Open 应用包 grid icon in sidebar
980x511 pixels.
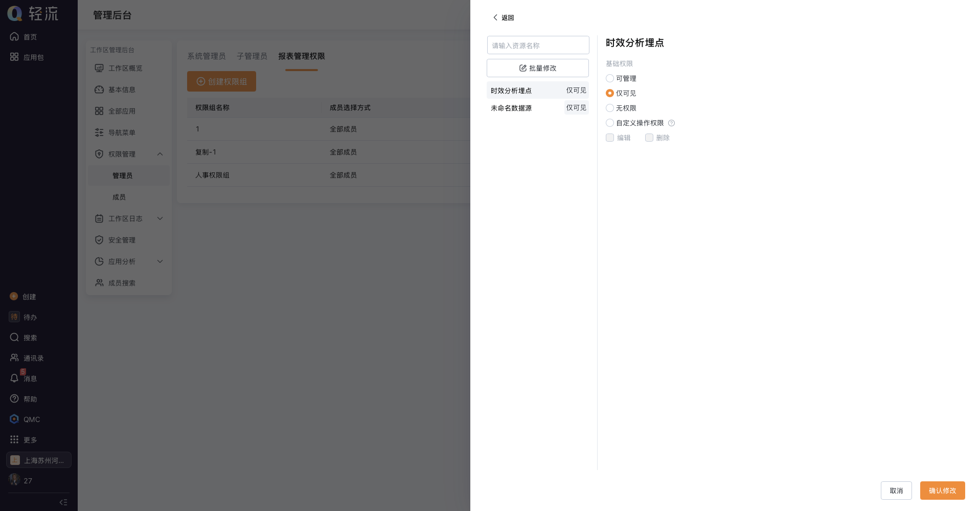(14, 57)
